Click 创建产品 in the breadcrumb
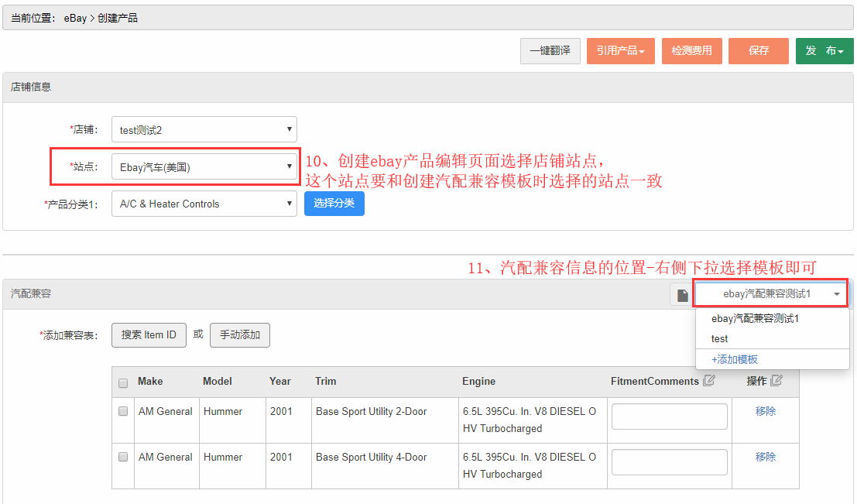Image resolution: width=857 pixels, height=504 pixels. pyautogui.click(x=118, y=18)
